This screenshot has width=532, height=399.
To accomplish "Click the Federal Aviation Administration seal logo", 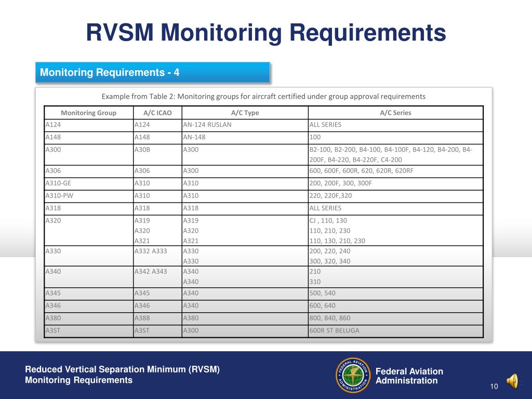I will point(353,375).
